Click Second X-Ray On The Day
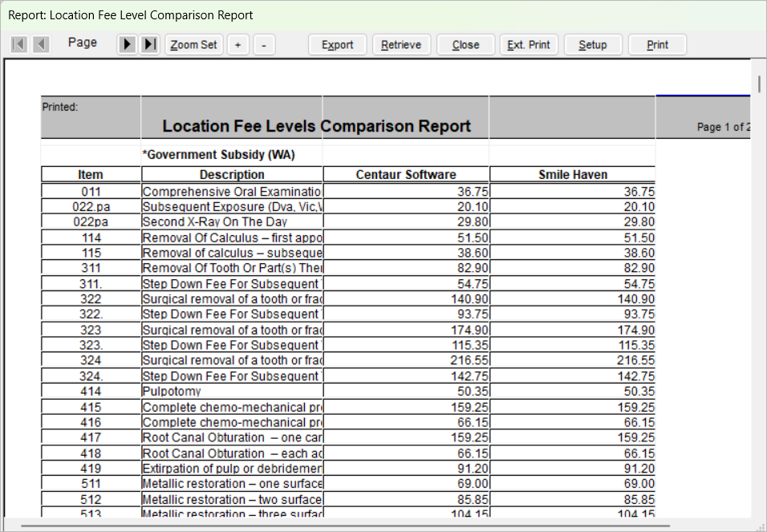 [214, 222]
